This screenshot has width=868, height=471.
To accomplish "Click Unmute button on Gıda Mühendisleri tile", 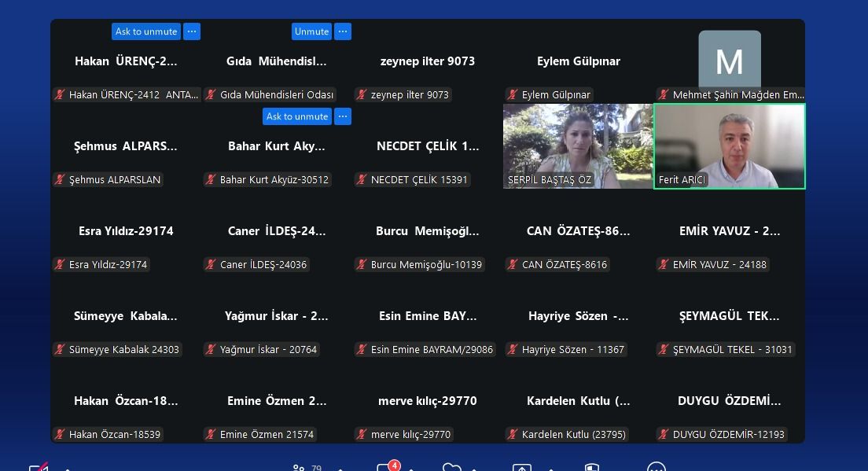I will 311,31.
